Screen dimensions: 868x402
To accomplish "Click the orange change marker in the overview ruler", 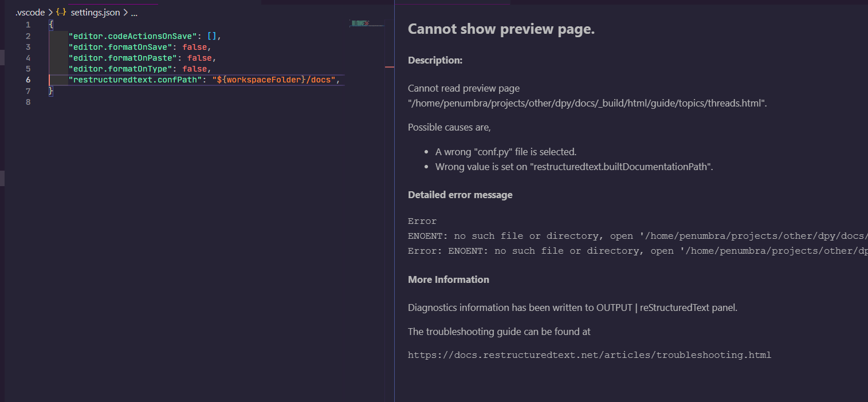I will coord(390,66).
